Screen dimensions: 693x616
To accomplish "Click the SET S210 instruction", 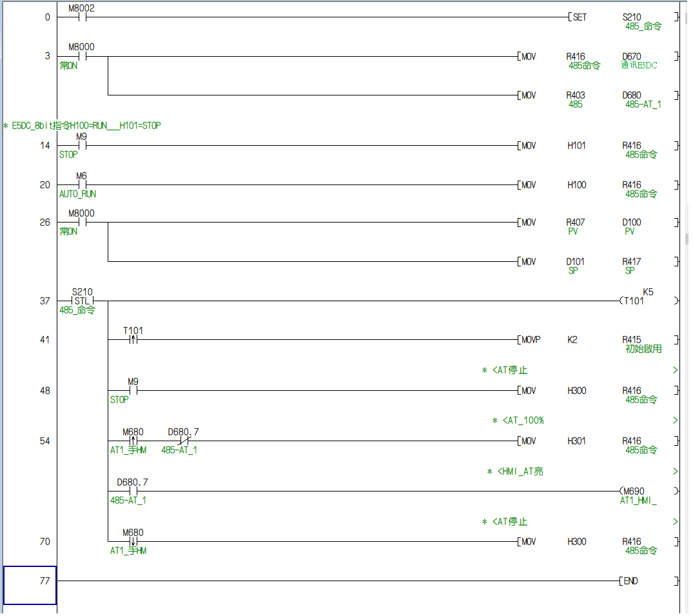I will point(623,17).
